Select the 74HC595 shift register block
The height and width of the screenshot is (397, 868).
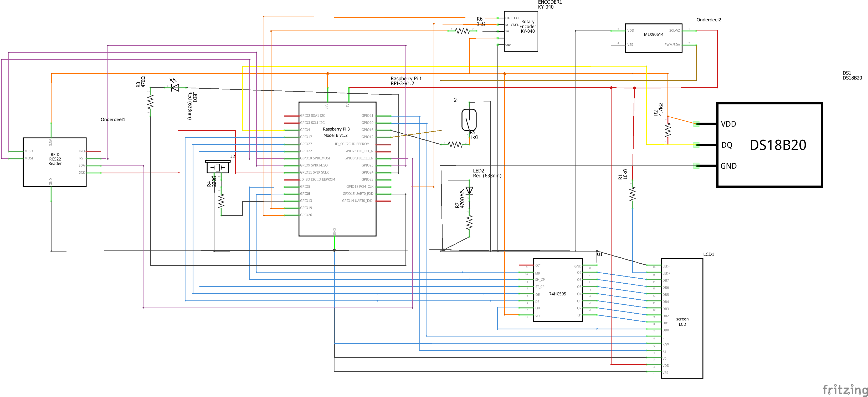[558, 290]
